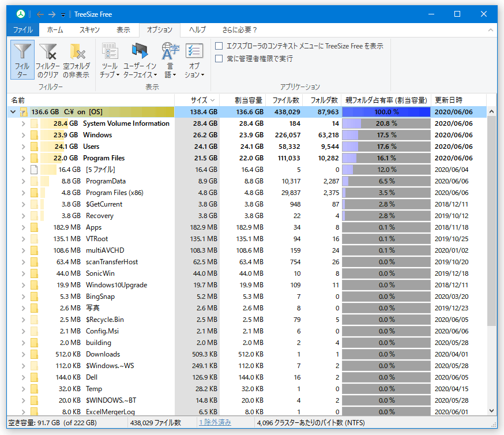
Task: Open the ツールチップ dropdown
Action: coord(110,60)
